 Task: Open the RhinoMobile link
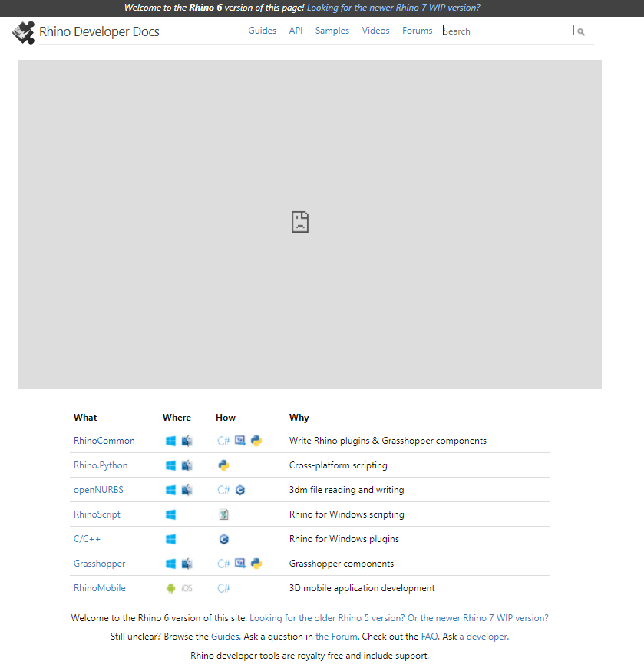(x=100, y=588)
